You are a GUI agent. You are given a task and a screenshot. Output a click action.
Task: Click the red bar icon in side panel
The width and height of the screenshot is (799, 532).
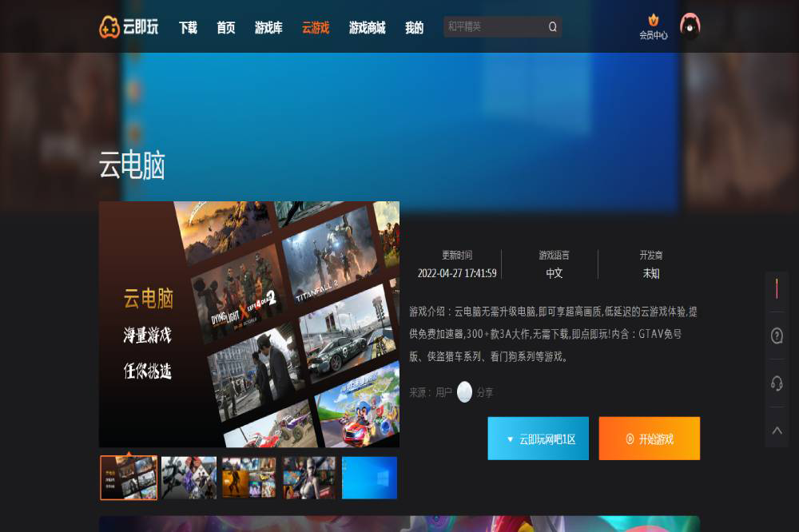click(x=777, y=288)
